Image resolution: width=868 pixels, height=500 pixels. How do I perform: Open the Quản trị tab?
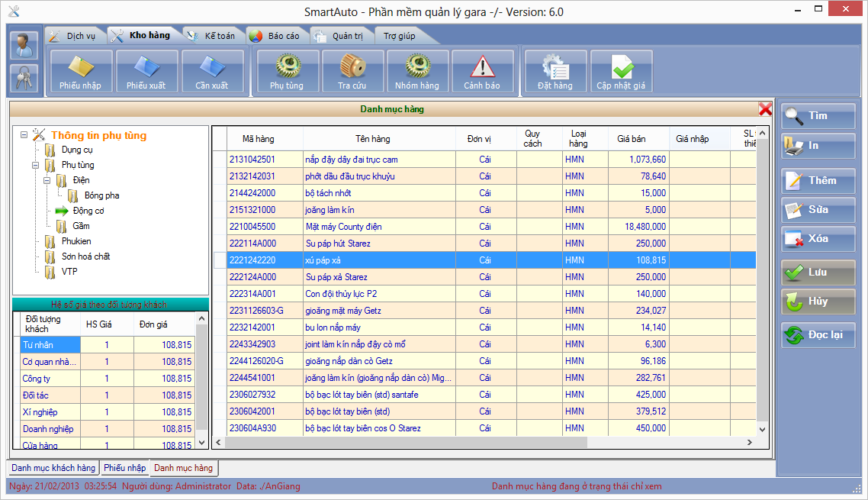coord(340,36)
